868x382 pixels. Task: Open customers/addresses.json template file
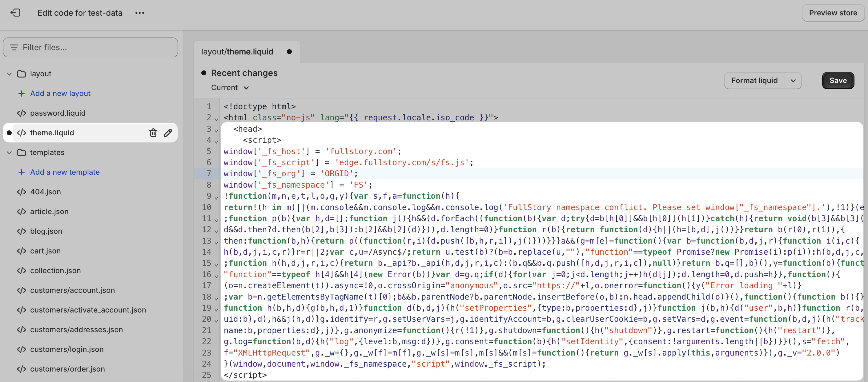[x=77, y=329]
